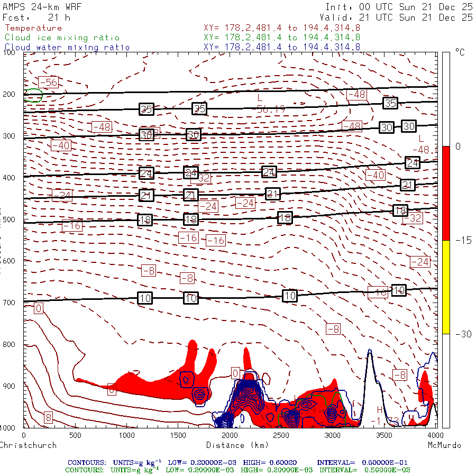Viewport: 476px width, 476px height.
Task: Click the H high marker near the surface
Action: point(379,410)
